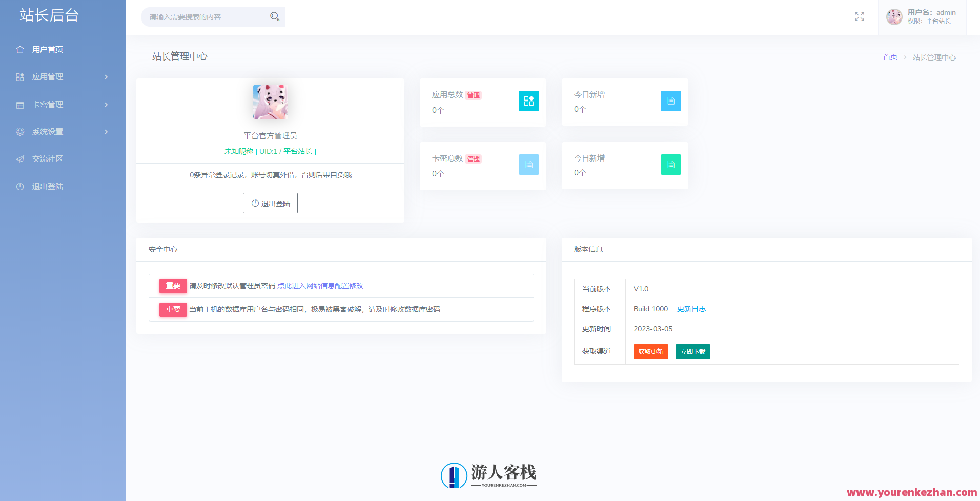Navigate to 首页 via breadcrumb

(890, 57)
